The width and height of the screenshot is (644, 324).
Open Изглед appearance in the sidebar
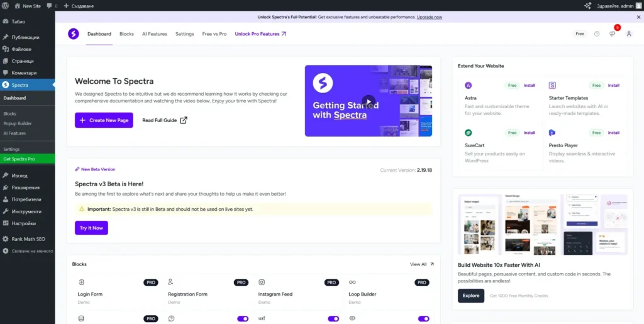coord(28,176)
